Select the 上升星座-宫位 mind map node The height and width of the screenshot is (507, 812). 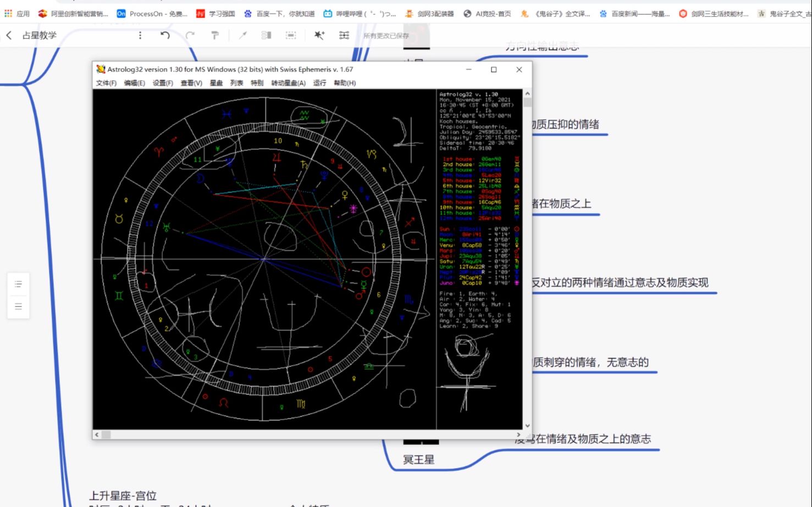click(123, 495)
